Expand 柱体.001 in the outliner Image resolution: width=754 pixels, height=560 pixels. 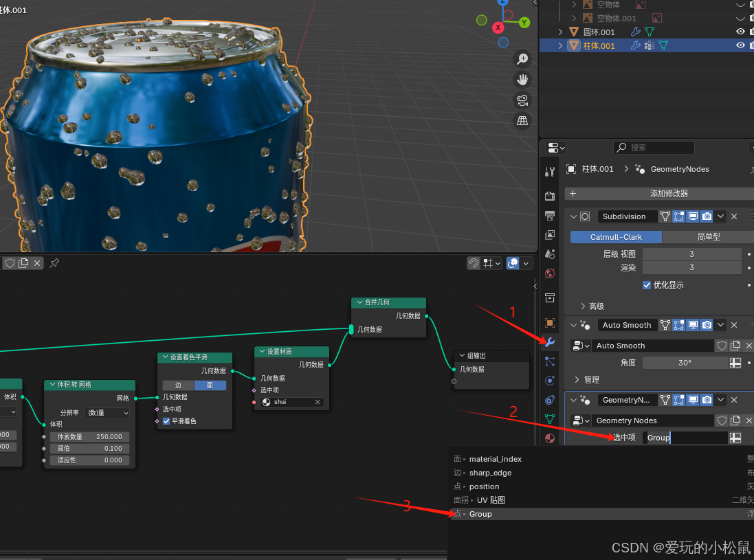pos(560,45)
